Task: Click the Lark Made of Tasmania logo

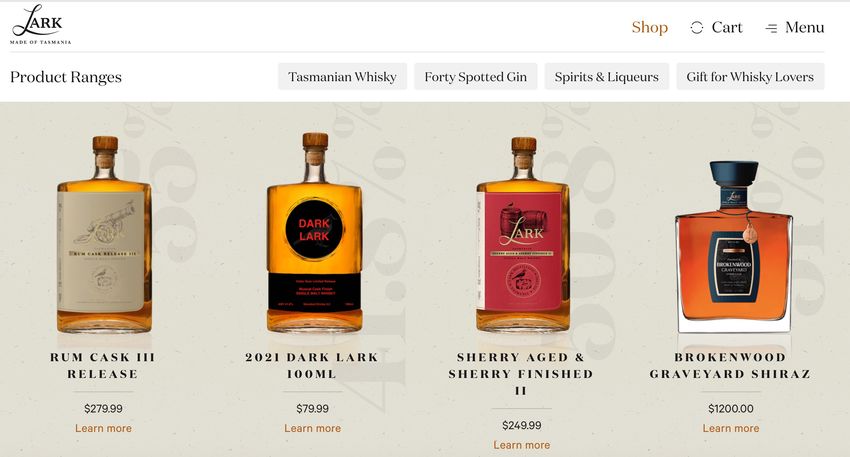Action: (x=41, y=24)
